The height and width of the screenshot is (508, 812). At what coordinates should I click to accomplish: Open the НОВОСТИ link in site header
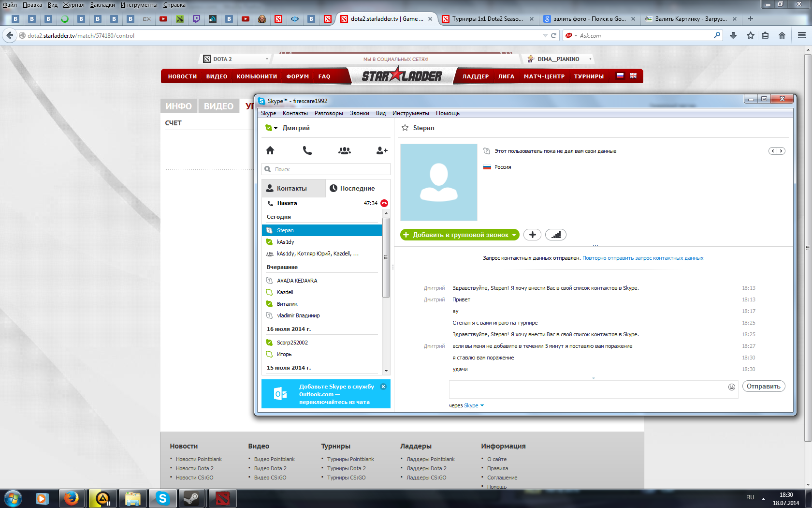coord(182,76)
